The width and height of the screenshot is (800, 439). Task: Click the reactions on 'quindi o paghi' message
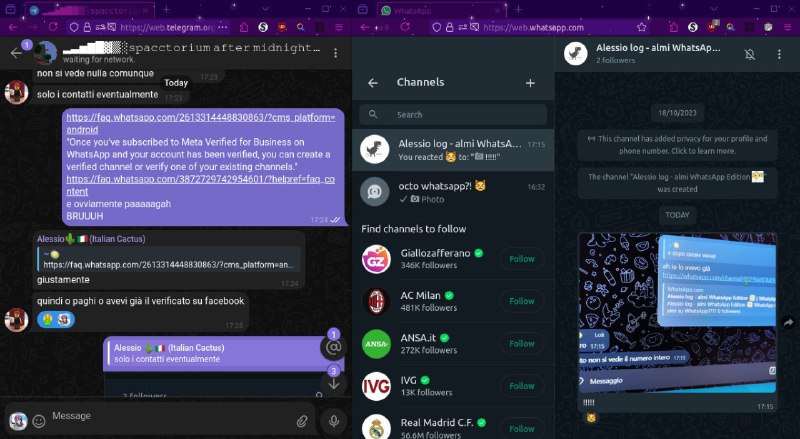pyautogui.click(x=56, y=320)
